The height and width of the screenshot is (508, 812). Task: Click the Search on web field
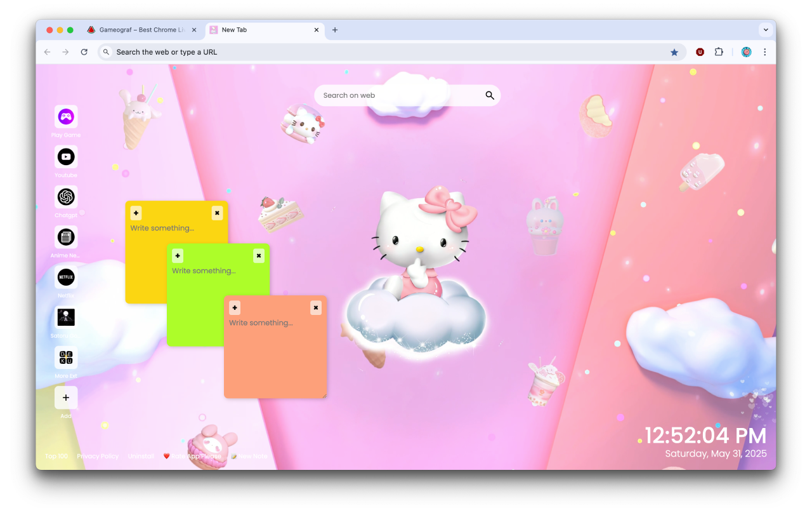[393, 95]
